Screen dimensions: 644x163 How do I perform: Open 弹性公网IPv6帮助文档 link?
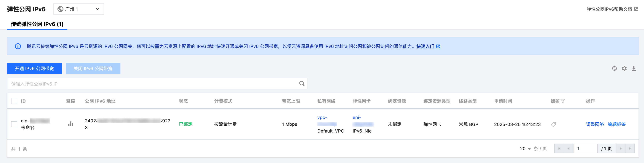609,9
